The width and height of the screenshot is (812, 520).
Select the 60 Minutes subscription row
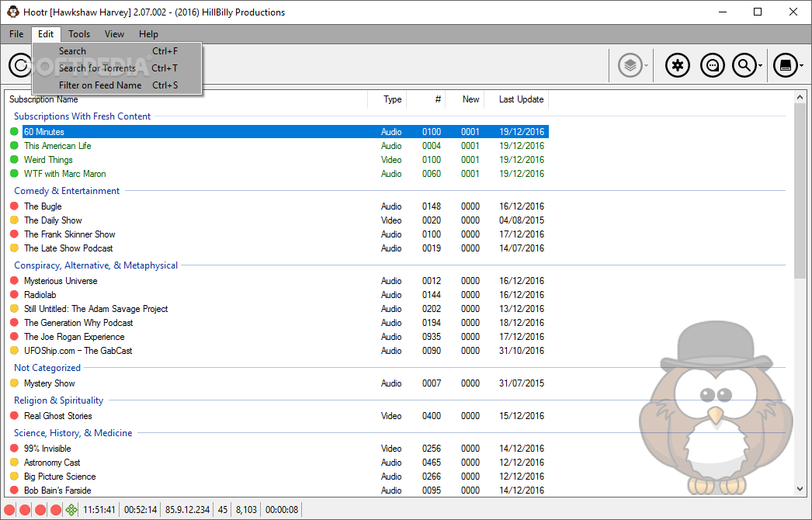coord(286,132)
